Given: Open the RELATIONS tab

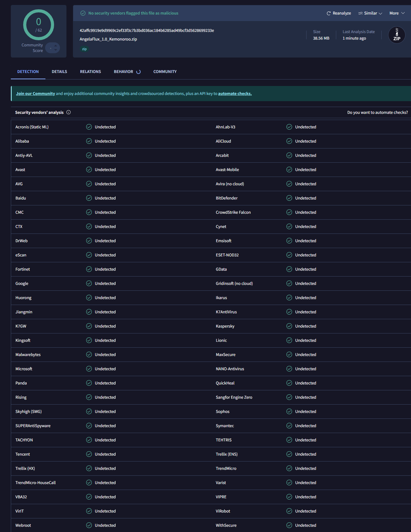Looking at the screenshot, I should (x=91, y=72).
